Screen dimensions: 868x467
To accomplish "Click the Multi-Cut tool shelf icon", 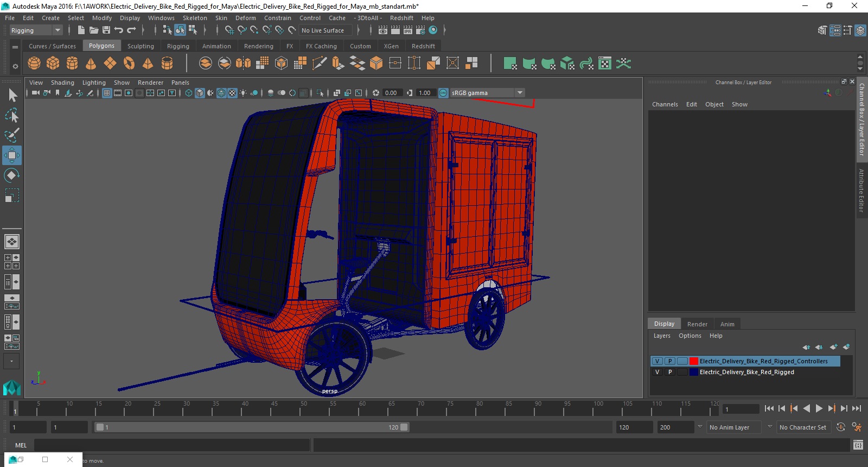I will pos(320,64).
